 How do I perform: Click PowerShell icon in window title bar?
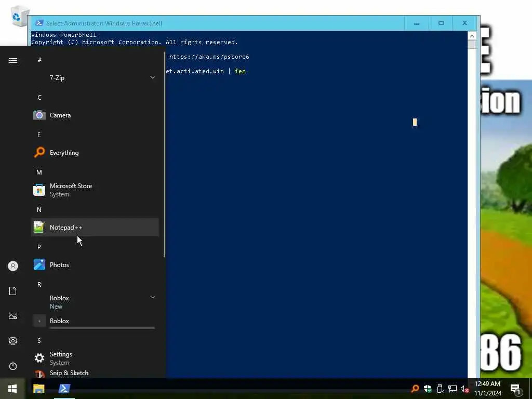(39, 23)
